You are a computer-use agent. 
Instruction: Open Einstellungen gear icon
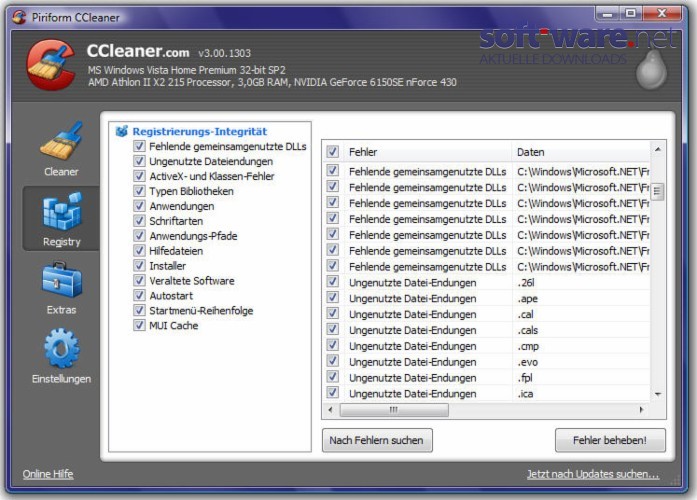61,349
